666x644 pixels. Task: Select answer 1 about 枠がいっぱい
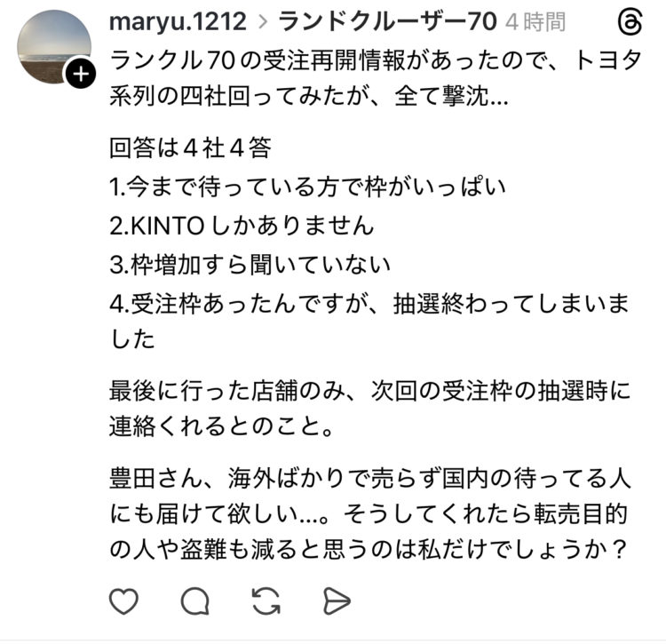pos(307,187)
